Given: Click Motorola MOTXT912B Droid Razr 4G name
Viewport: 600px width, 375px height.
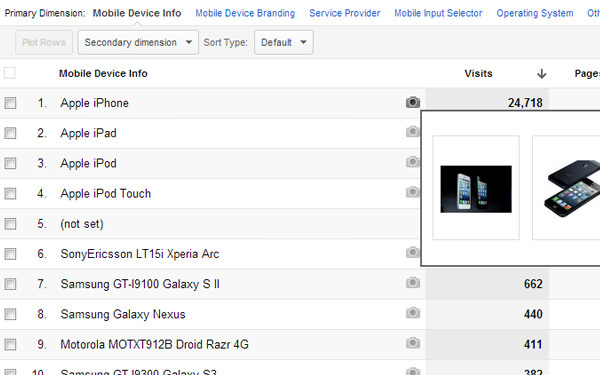Looking at the screenshot, I should tap(155, 345).
